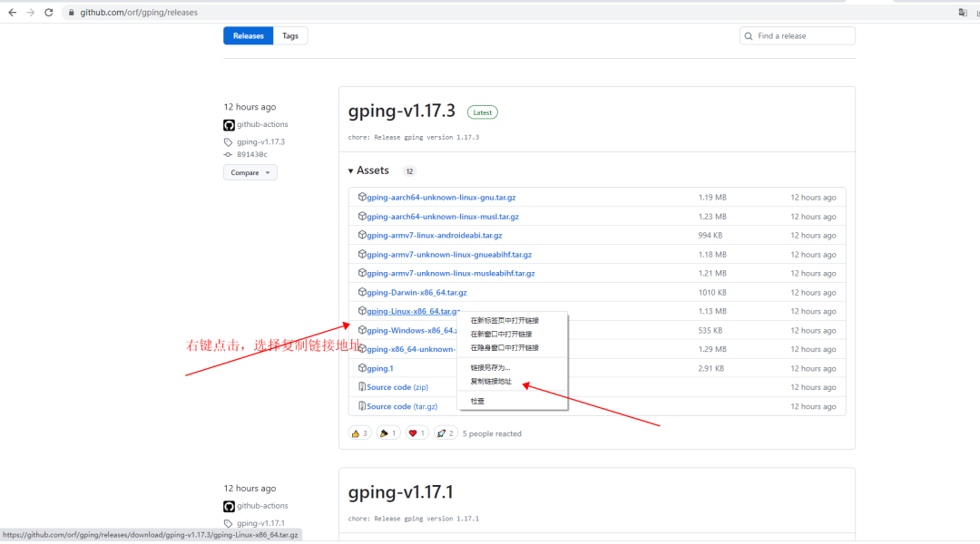Click package icon for Darwin-x86_64 asset

pyautogui.click(x=362, y=292)
